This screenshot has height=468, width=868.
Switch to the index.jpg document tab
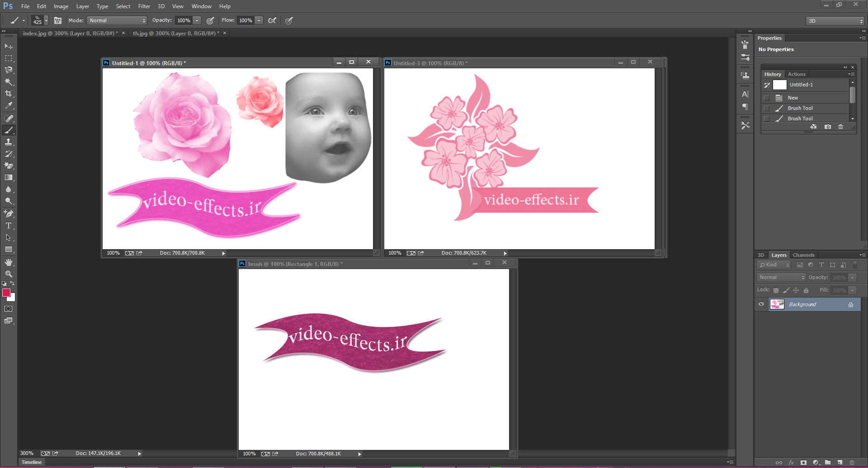(70, 33)
